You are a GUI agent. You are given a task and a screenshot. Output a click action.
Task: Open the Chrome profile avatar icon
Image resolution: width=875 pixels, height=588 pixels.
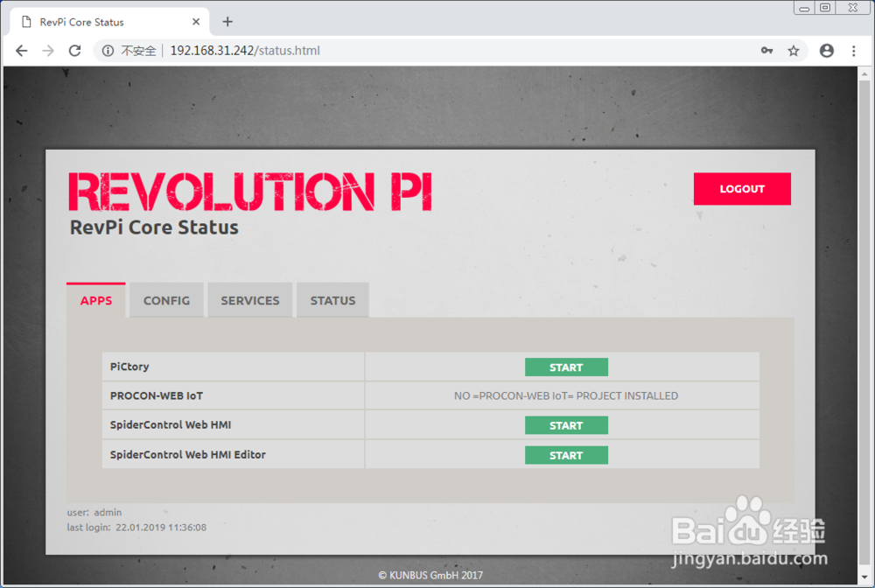point(827,51)
